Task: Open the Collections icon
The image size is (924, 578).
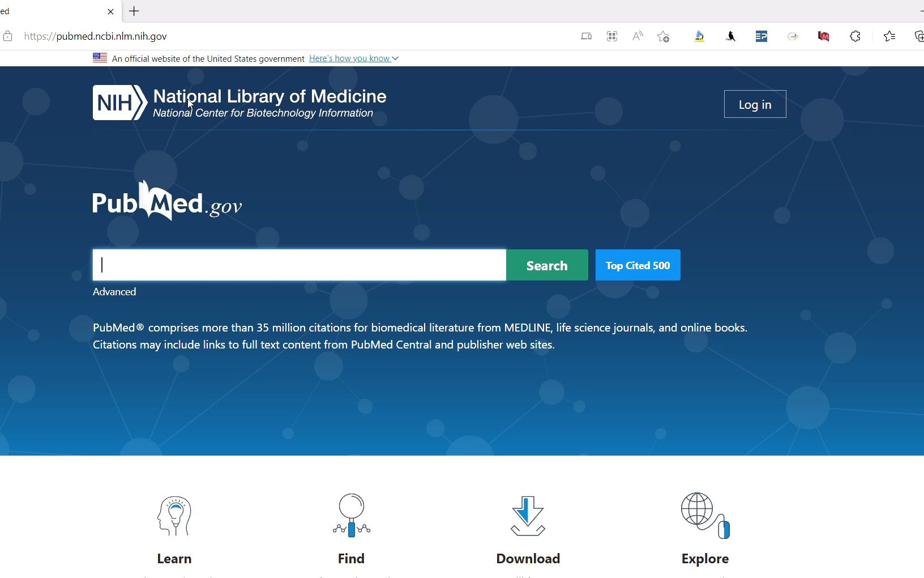Action: [919, 36]
